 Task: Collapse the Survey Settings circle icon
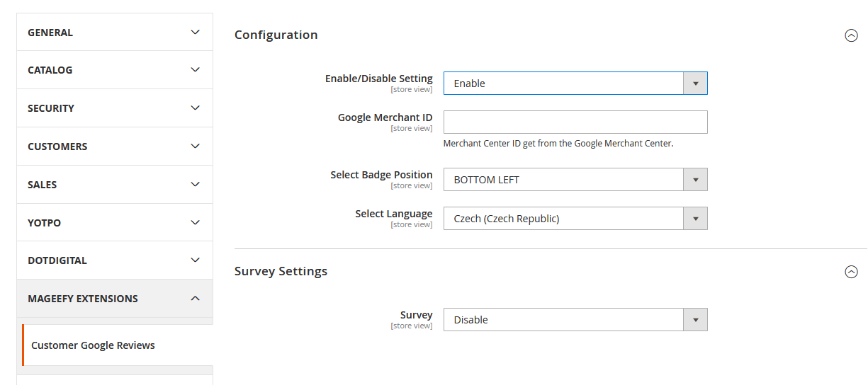coord(851,272)
